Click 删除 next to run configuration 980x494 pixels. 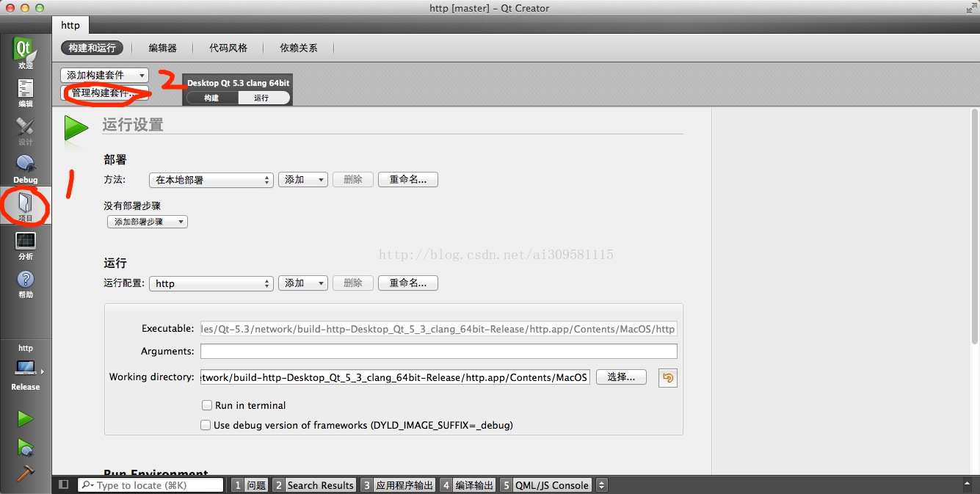click(353, 283)
